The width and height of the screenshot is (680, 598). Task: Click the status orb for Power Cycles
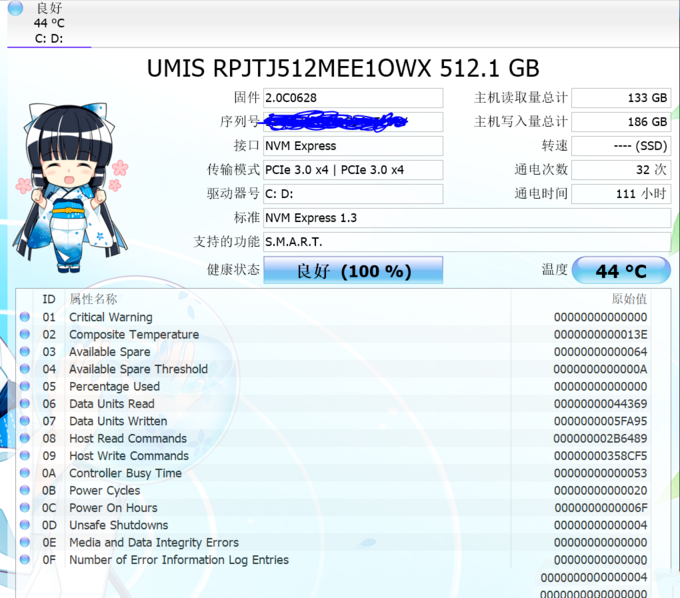pos(25,490)
